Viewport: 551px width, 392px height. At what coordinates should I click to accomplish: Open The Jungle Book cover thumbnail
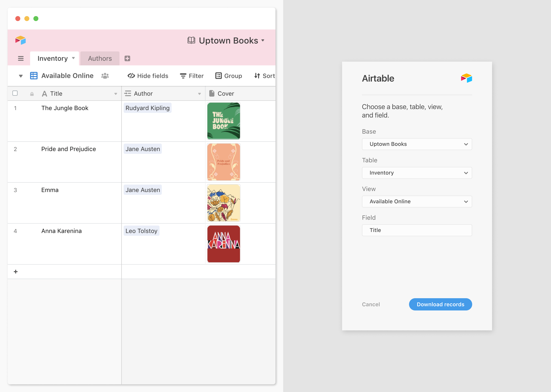(x=224, y=121)
